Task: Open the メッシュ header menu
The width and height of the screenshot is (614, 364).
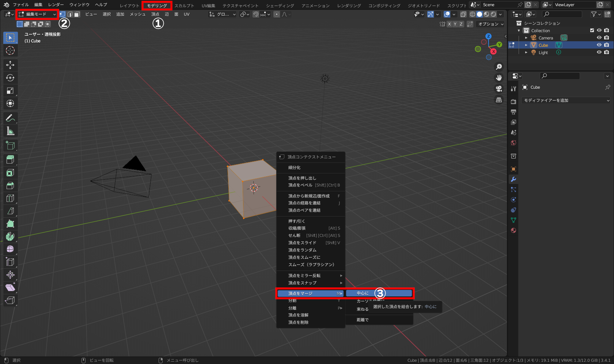Action: tap(137, 14)
